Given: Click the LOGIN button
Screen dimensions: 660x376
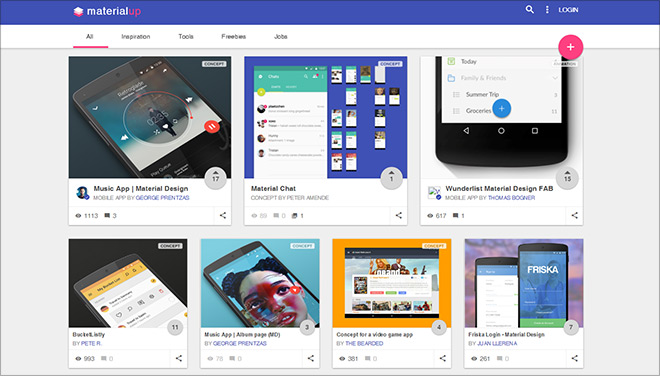Looking at the screenshot, I should tap(568, 10).
